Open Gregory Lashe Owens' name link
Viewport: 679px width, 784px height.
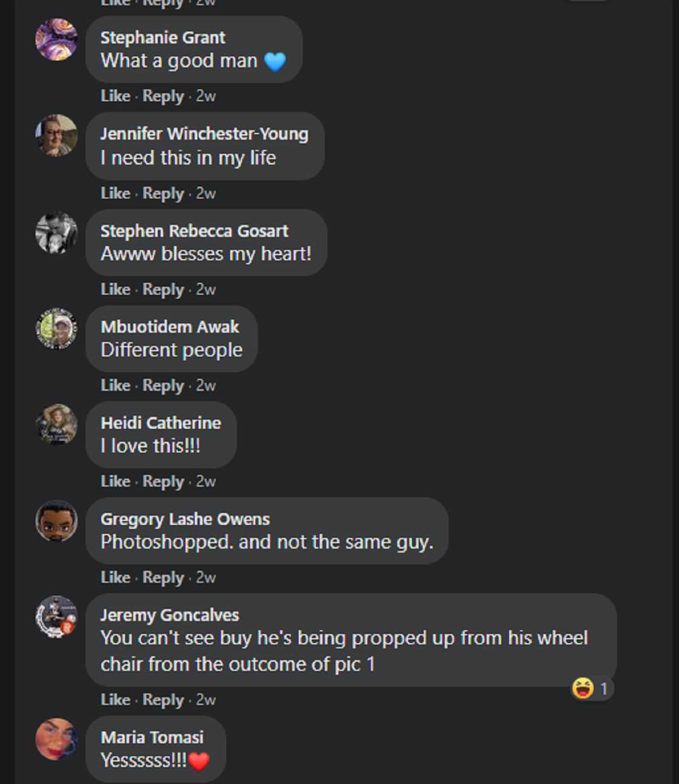pyautogui.click(x=185, y=519)
